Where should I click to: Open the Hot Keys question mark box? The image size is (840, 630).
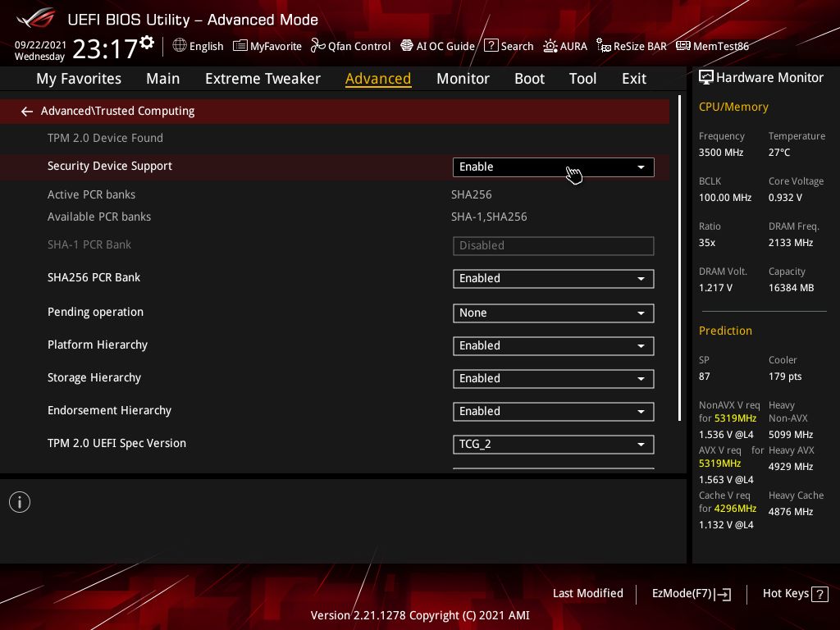coord(819,594)
